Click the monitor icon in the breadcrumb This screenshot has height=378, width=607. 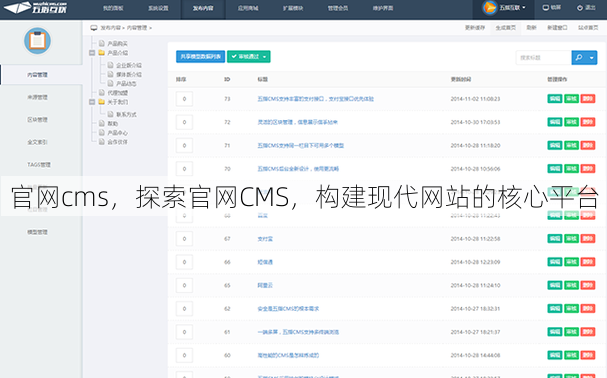tap(94, 28)
